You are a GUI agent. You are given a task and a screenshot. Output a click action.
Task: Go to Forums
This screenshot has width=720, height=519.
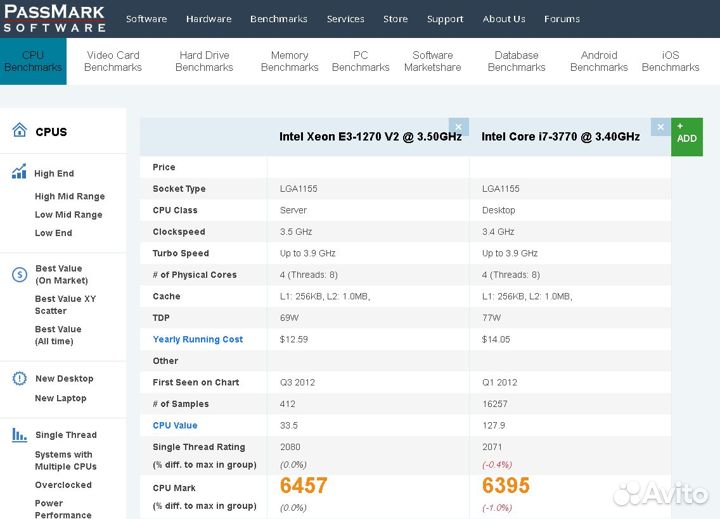tap(562, 19)
